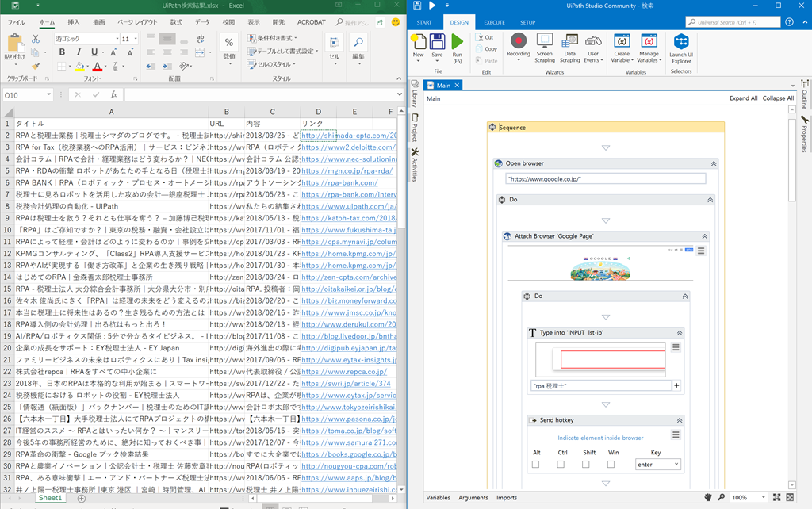Open the Screen Scraping wizard
Image resolution: width=812 pixels, height=509 pixels.
pyautogui.click(x=544, y=40)
